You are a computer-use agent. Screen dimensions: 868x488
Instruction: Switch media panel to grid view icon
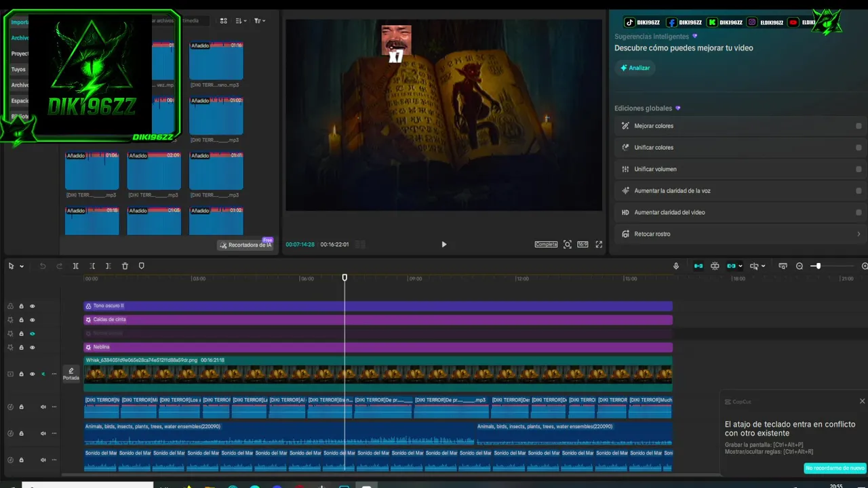coord(224,21)
